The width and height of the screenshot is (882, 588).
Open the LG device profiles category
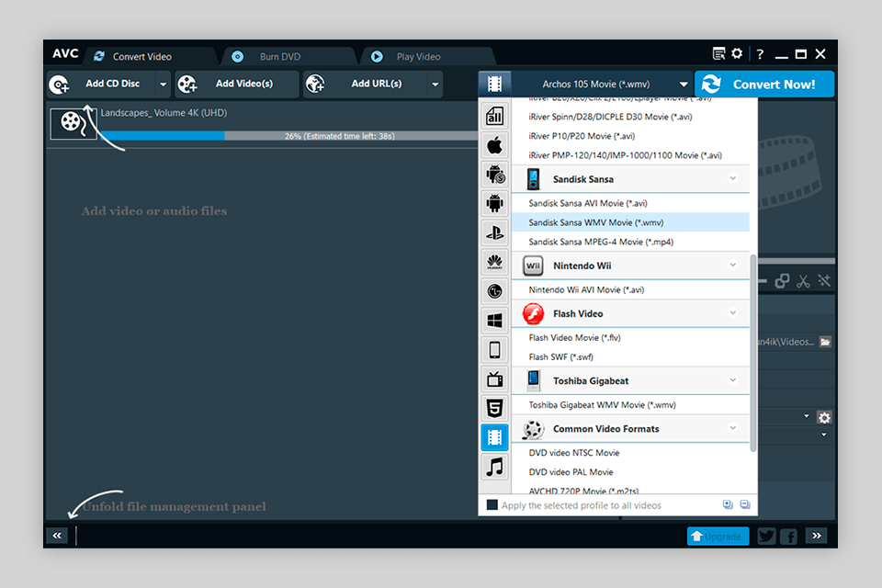coord(494,291)
